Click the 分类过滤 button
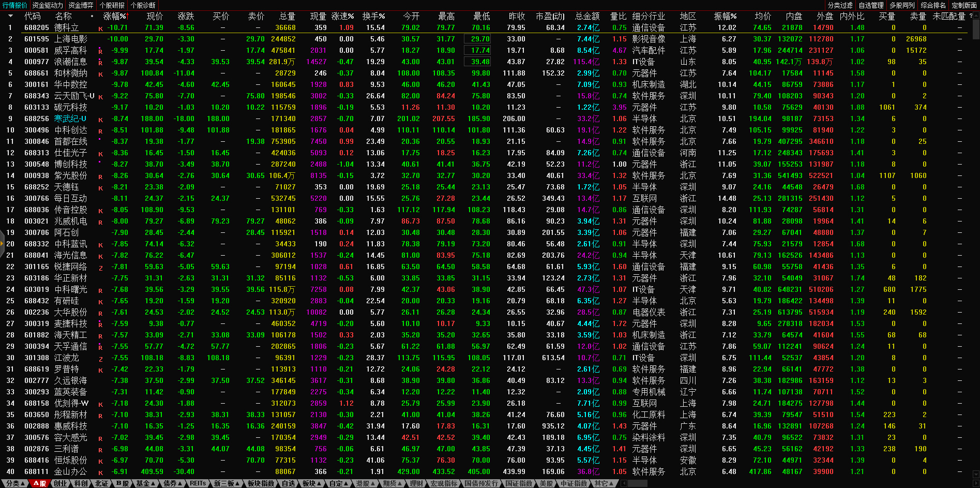Viewport: 980px width, 488px height. click(x=840, y=5)
